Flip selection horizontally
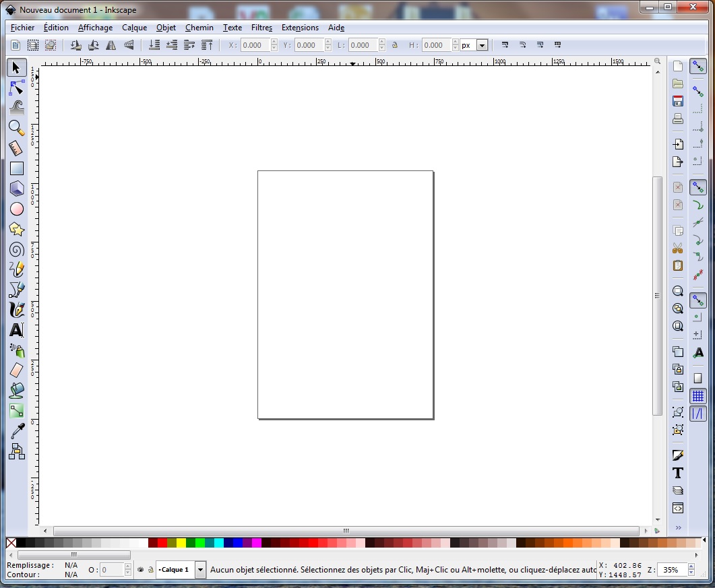This screenshot has height=588, width=715. [111, 45]
